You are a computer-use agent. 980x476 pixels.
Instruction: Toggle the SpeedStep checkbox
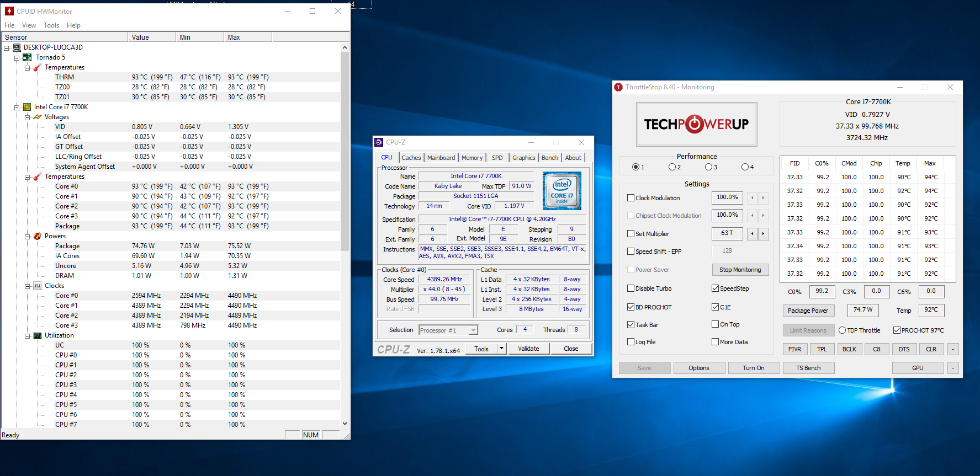[x=715, y=288]
